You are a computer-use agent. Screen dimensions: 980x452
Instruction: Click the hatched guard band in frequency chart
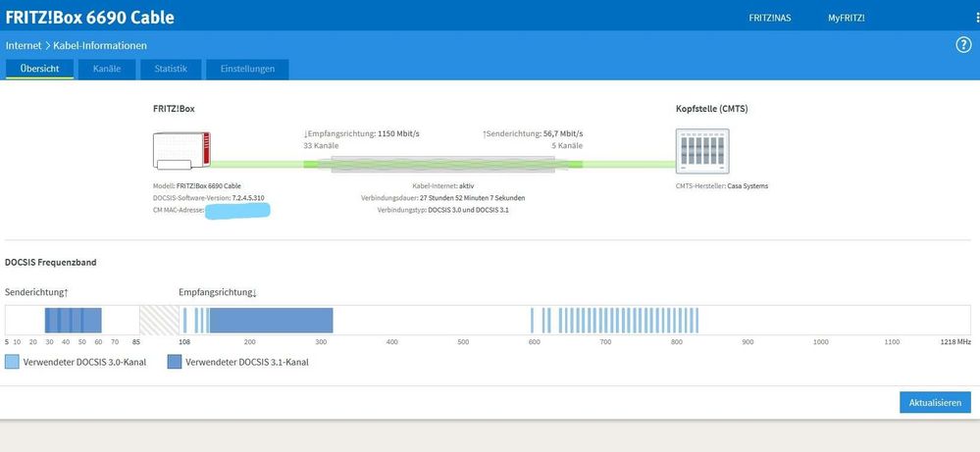[x=159, y=321]
